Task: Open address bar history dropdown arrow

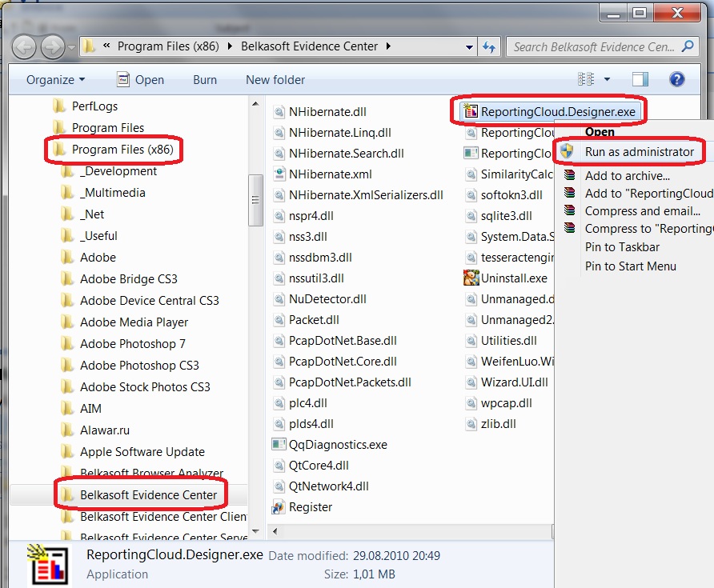Action: (x=469, y=47)
